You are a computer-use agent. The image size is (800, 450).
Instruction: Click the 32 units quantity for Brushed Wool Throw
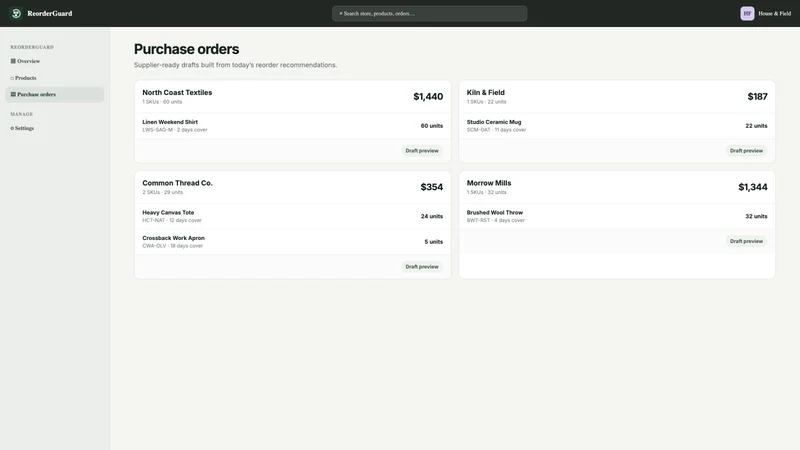756,216
